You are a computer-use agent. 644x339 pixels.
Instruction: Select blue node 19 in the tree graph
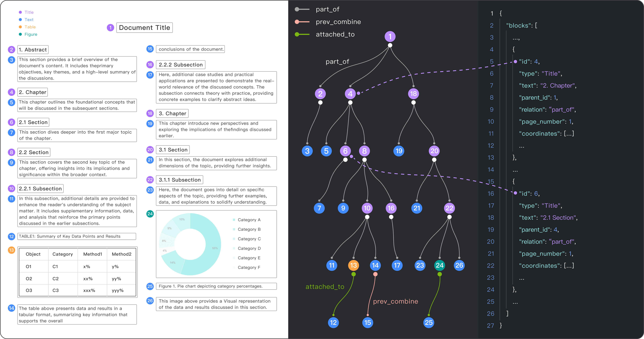(x=399, y=151)
